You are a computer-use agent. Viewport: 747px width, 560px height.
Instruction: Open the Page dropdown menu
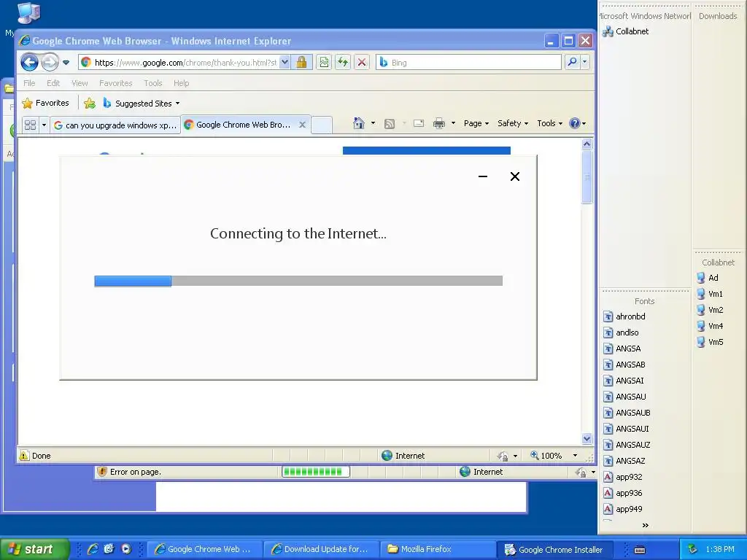click(x=476, y=123)
